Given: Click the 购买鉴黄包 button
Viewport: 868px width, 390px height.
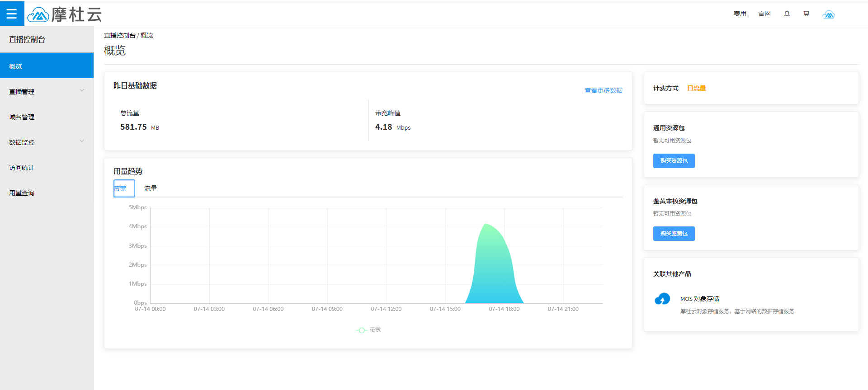Looking at the screenshot, I should point(674,234).
